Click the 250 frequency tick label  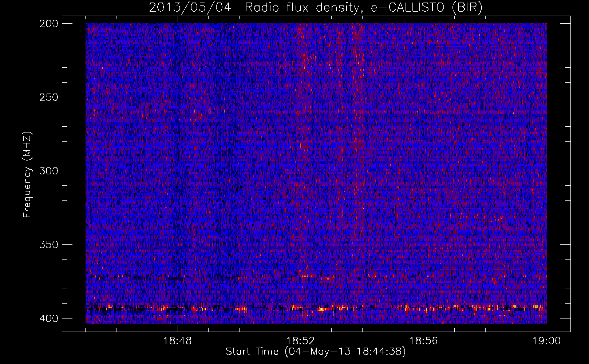point(49,97)
